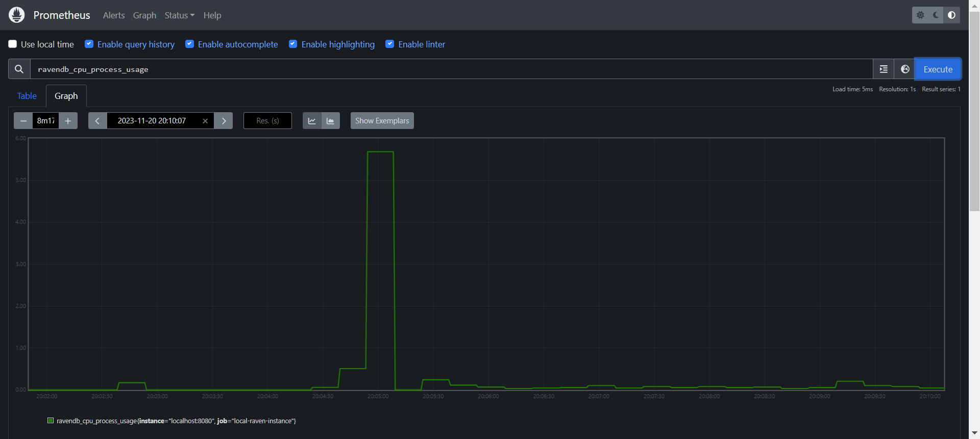Click the Load time: 5ms text
Image resolution: width=980 pixels, height=439 pixels.
pos(852,89)
